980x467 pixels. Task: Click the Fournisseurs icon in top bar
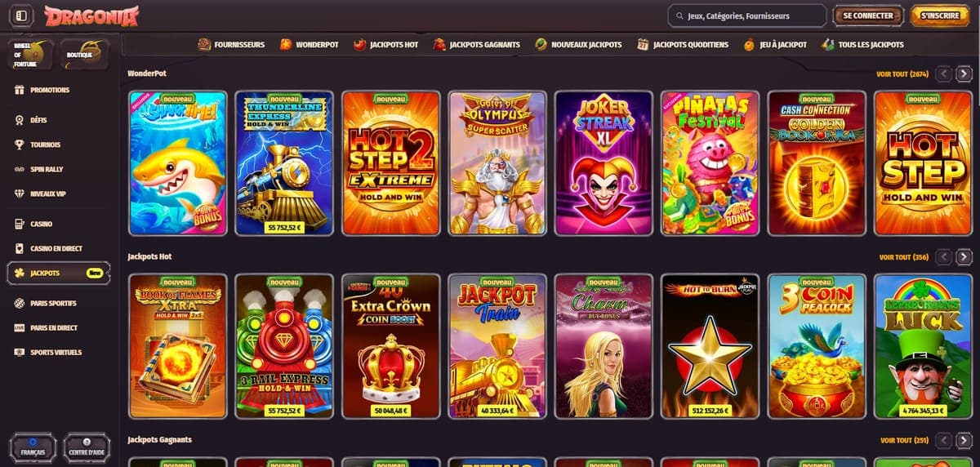point(204,44)
